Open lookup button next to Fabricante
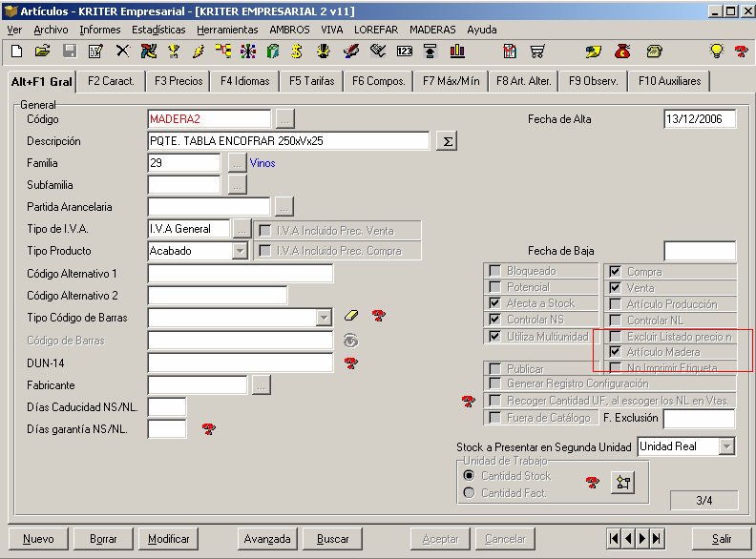The width and height of the screenshot is (756, 559). pos(261,385)
